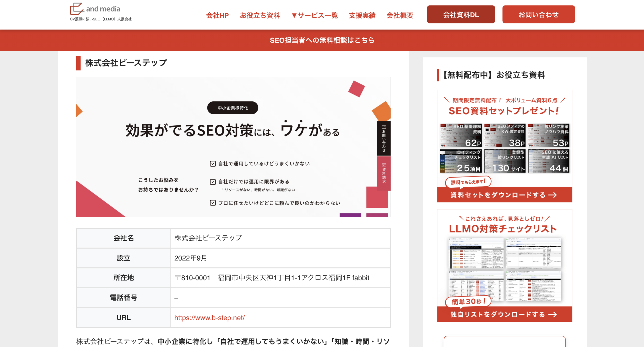Image resolution: width=644 pixels, height=347 pixels.
Task: Open the https://www.b-step.net/ link
Action: [x=210, y=318]
